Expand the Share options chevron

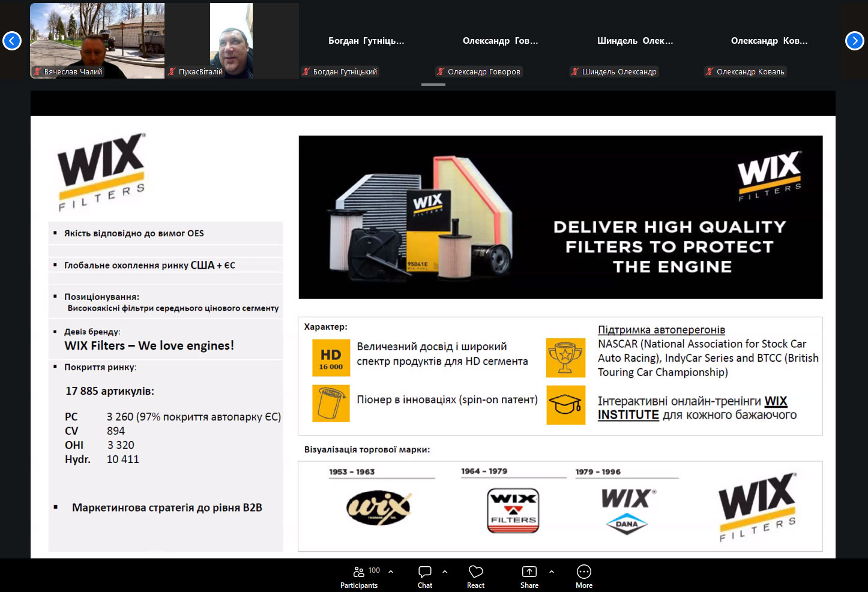[552, 572]
